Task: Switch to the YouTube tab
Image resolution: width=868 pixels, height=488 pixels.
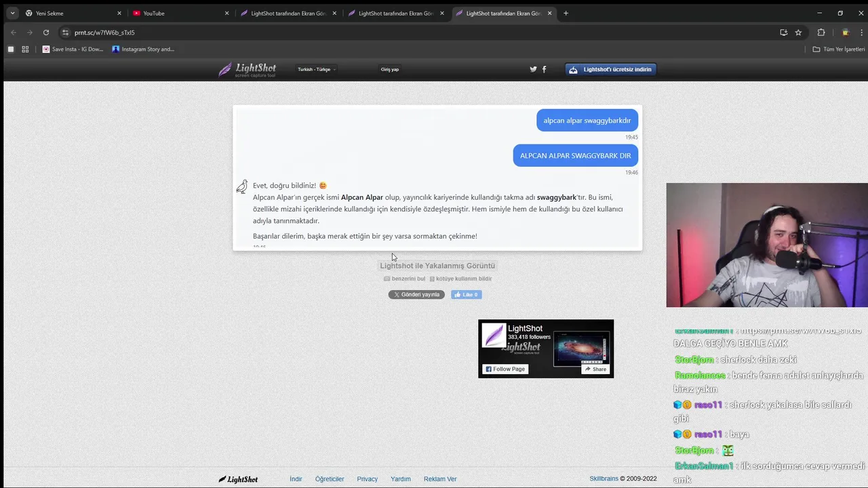Action: [x=181, y=13]
